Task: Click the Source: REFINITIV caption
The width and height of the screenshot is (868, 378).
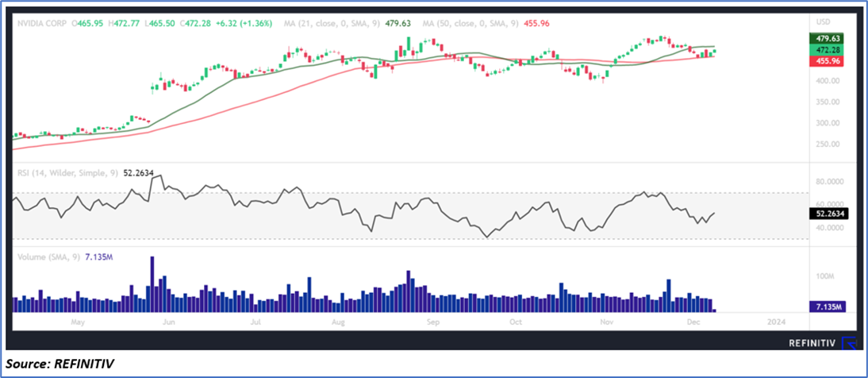Action: point(60,364)
